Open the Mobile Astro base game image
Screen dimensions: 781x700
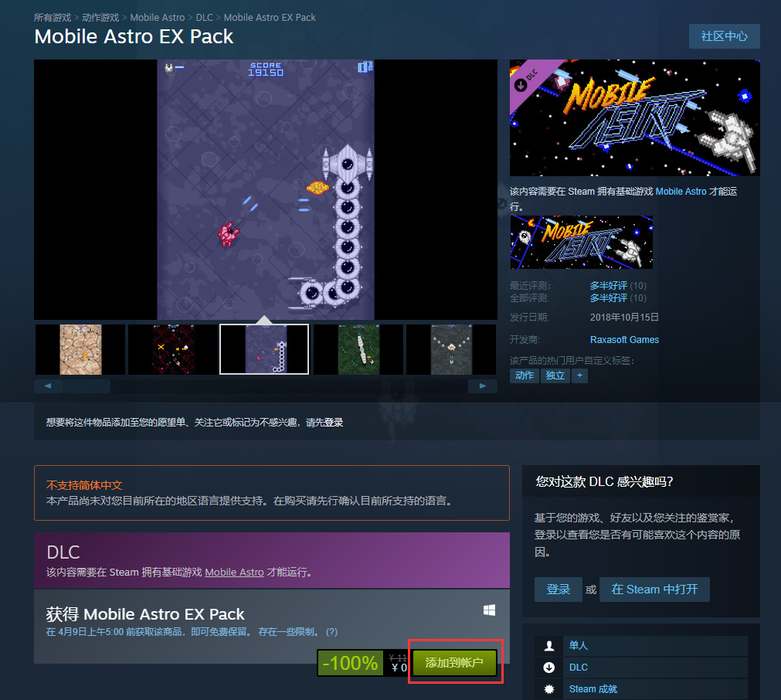pos(582,242)
